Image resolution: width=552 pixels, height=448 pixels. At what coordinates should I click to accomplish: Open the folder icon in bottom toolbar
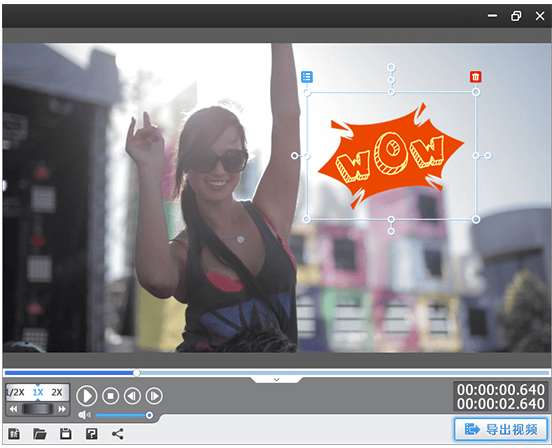40,434
